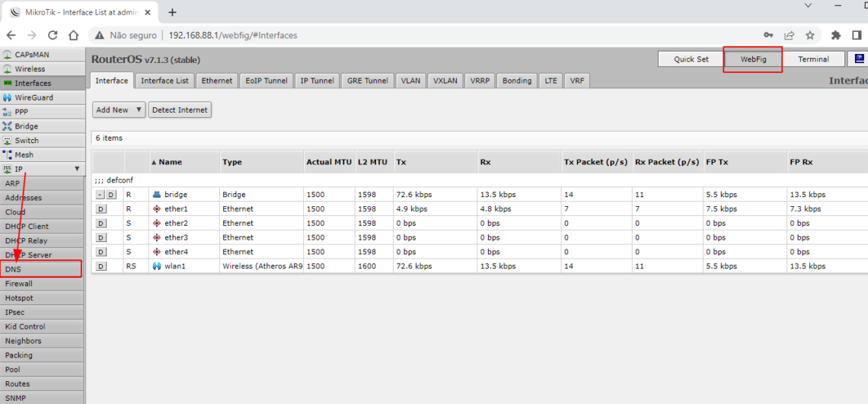Disable ether1 with its D button
This screenshot has width=868, height=404.
click(x=101, y=209)
